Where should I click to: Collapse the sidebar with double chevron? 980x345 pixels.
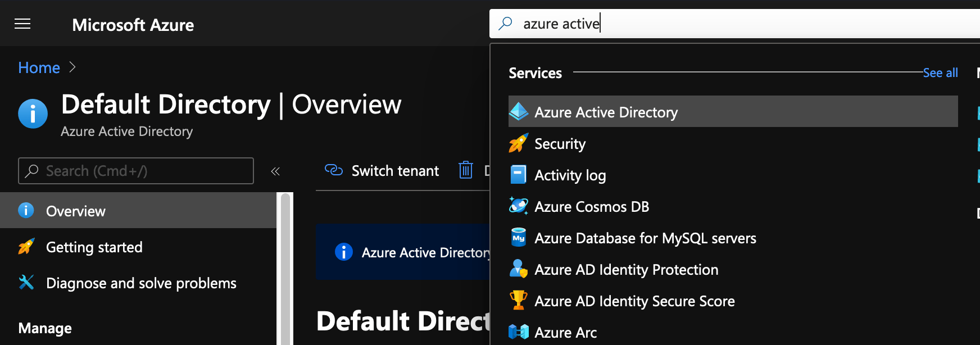click(x=275, y=171)
